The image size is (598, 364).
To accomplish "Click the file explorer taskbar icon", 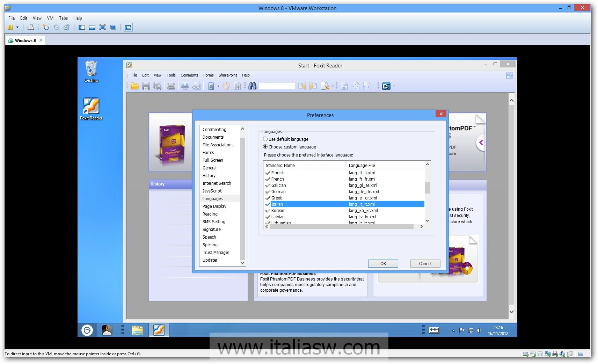I will (137, 330).
